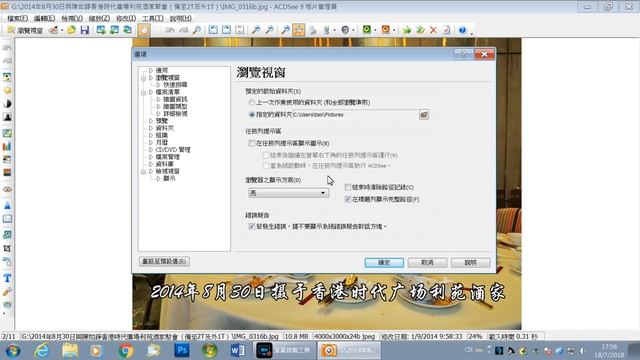The width and height of the screenshot is (640, 360).
Task: Open the file explorer taskbar icon
Action: (x=70, y=350)
